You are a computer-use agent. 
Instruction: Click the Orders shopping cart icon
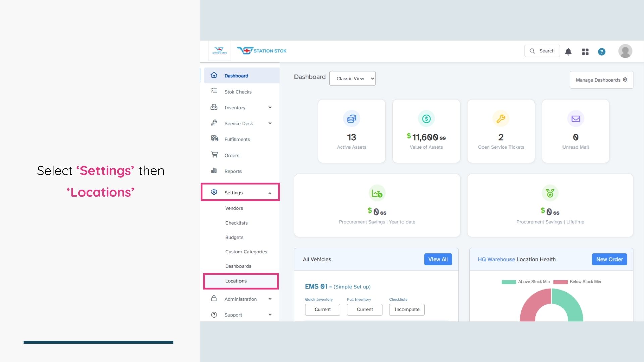pos(214,155)
